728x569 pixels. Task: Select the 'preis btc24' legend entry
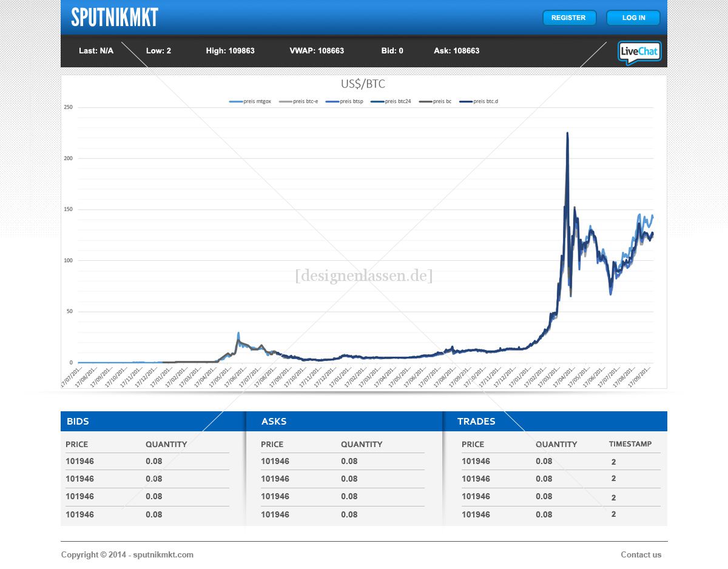(x=391, y=101)
